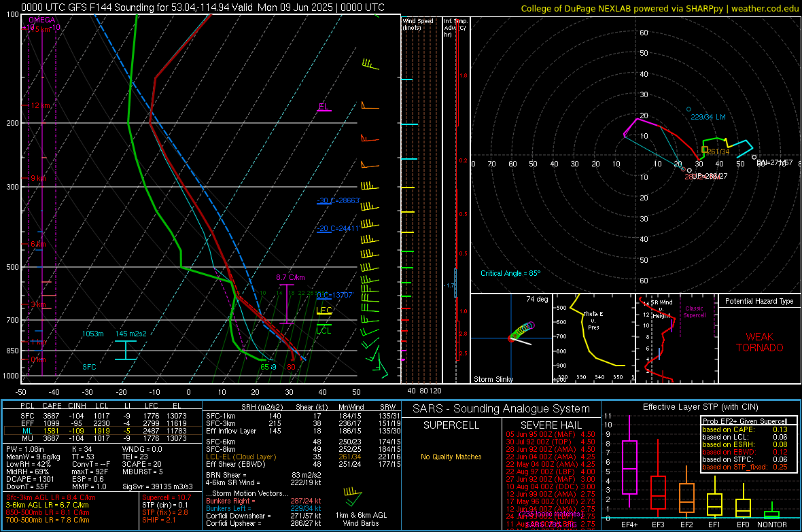Select the magenta OMEGA label on the skew-T
The width and height of the screenshot is (802, 532).
click(x=42, y=20)
